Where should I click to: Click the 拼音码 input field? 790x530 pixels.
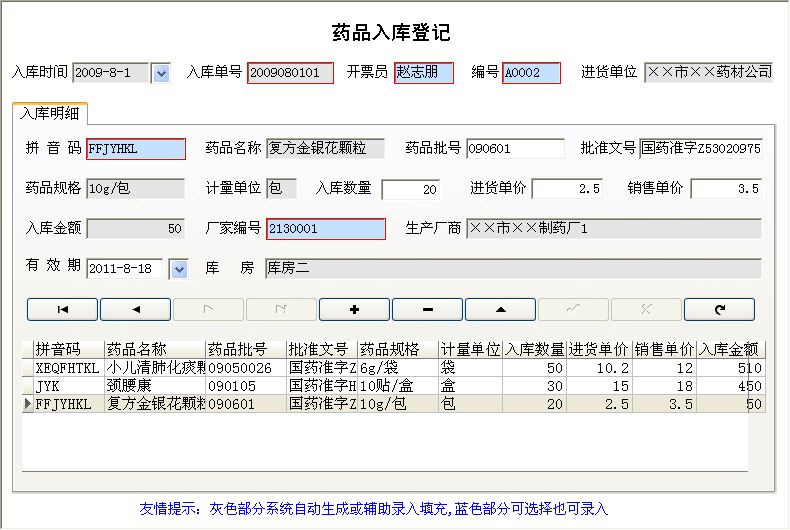pos(136,149)
